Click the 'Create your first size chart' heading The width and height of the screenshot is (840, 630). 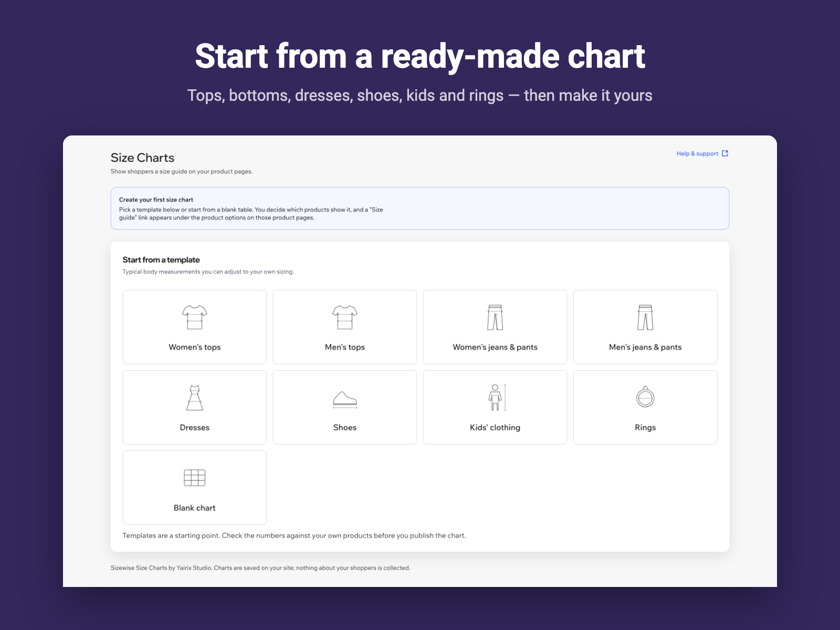156,199
